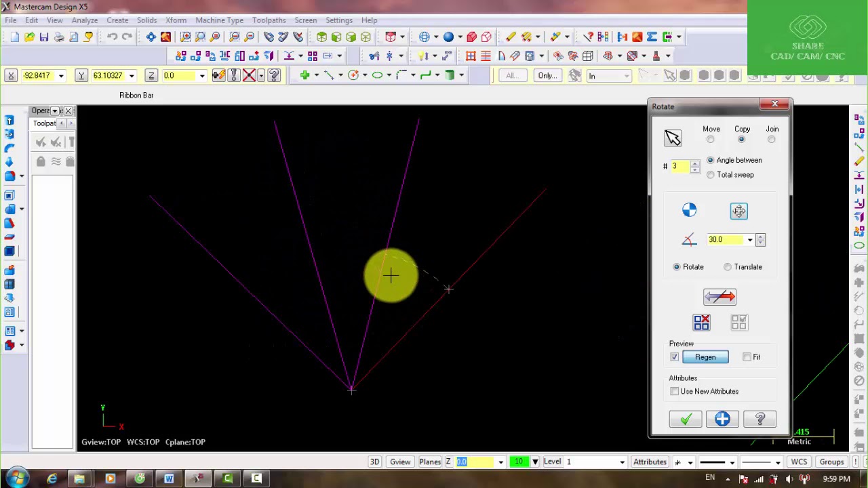868x488 pixels.
Task: Select the Angle between option
Action: (x=710, y=160)
